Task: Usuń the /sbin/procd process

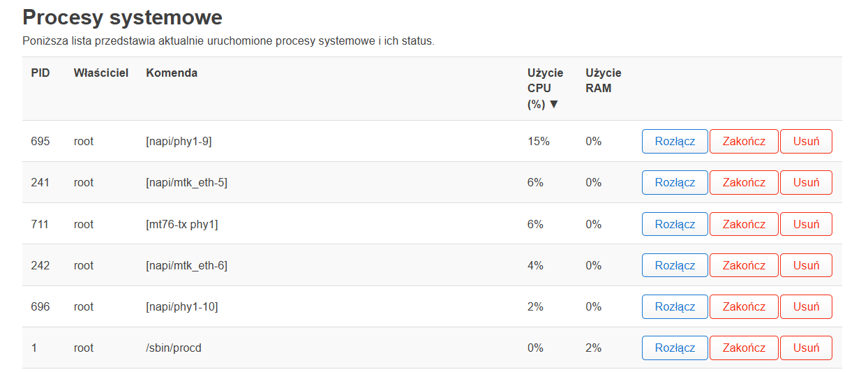Action: pyautogui.click(x=806, y=348)
